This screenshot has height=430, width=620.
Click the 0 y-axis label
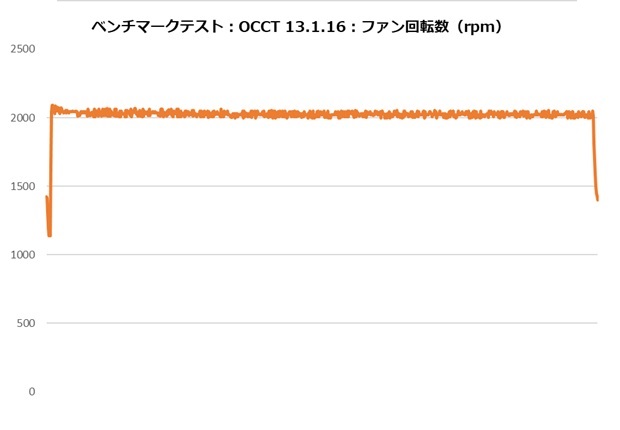(31, 392)
